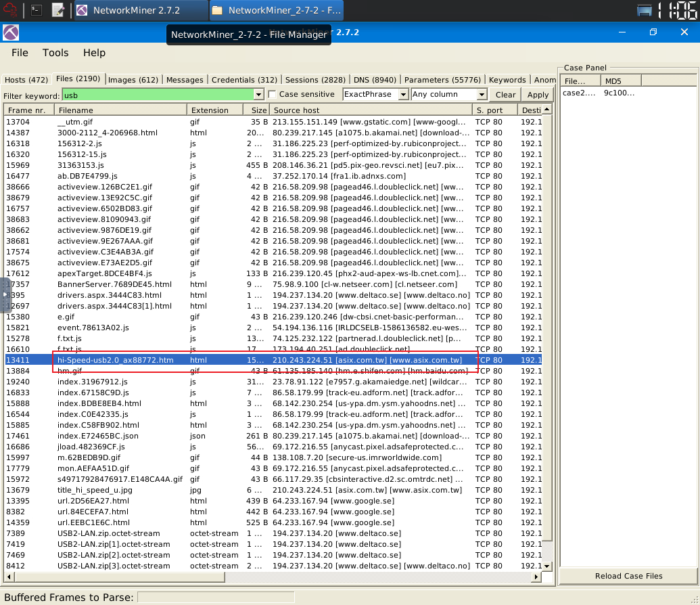
Task: Switch to the Messages tab
Action: click(185, 80)
